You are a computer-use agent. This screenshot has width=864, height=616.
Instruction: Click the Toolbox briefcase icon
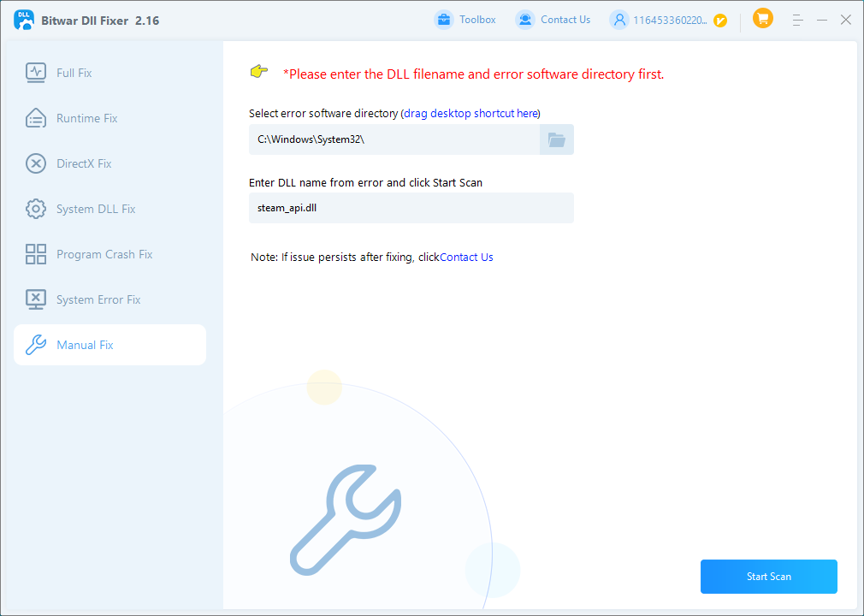click(444, 20)
